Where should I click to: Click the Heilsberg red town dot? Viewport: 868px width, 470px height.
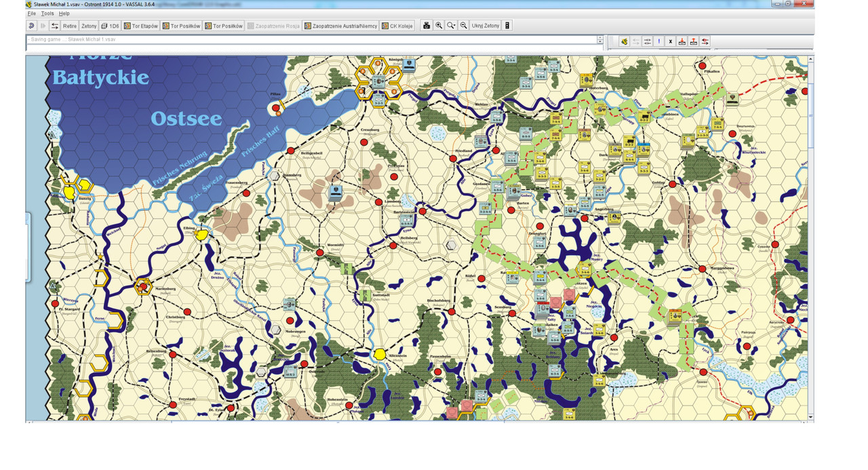[x=393, y=245]
